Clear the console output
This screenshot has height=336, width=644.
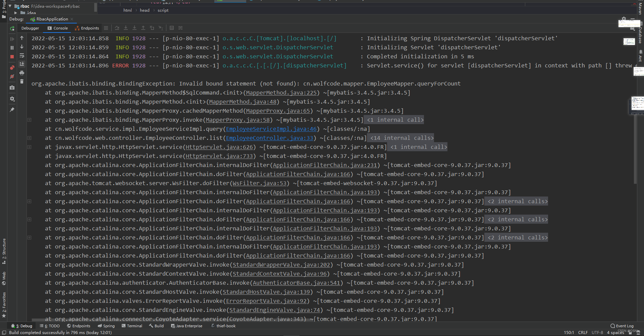pos(22,81)
